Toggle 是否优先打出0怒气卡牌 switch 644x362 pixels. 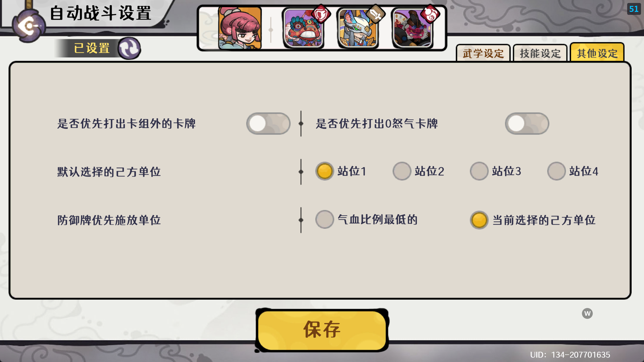click(527, 123)
